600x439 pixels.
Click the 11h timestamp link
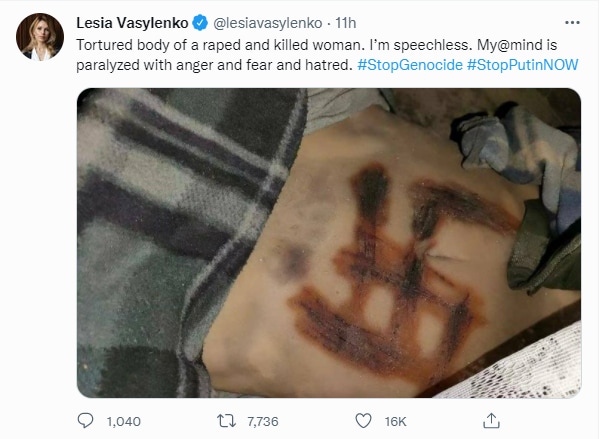346,23
